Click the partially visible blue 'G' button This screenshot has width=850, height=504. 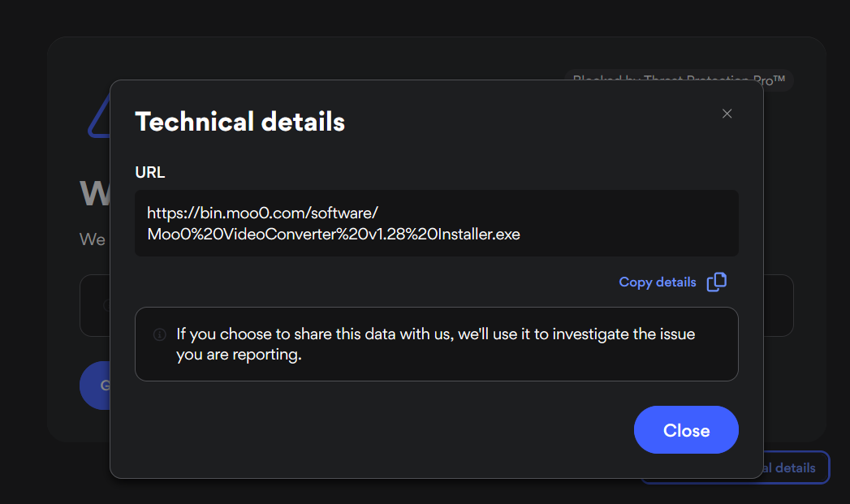(96, 386)
